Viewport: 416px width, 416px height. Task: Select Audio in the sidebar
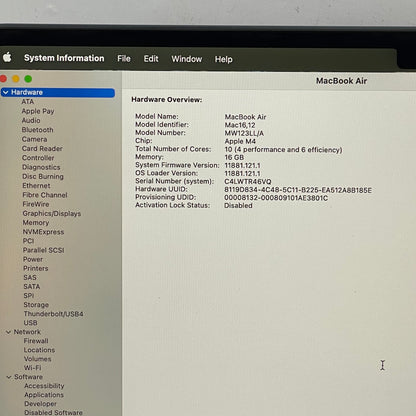pos(31,120)
